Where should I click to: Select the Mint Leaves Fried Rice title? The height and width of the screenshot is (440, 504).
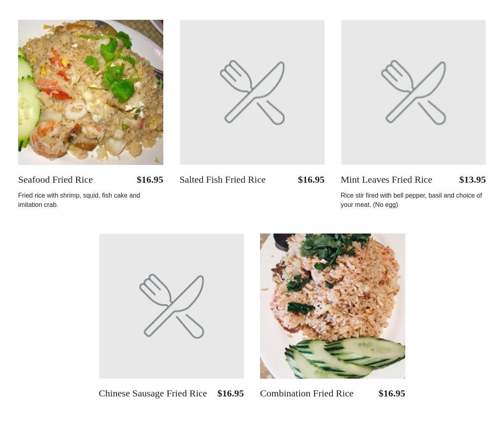[386, 179]
